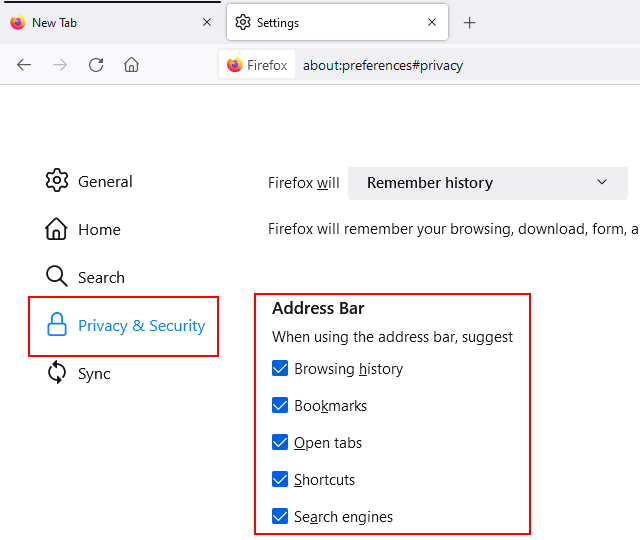Click the Search magnifier icon in sidebar
The image size is (640, 540).
click(57, 276)
